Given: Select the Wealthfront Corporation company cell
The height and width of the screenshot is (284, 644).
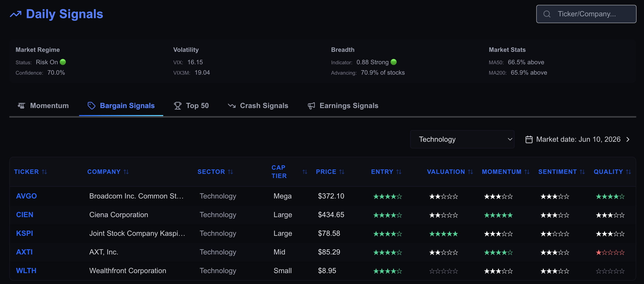Looking at the screenshot, I should [128, 271].
